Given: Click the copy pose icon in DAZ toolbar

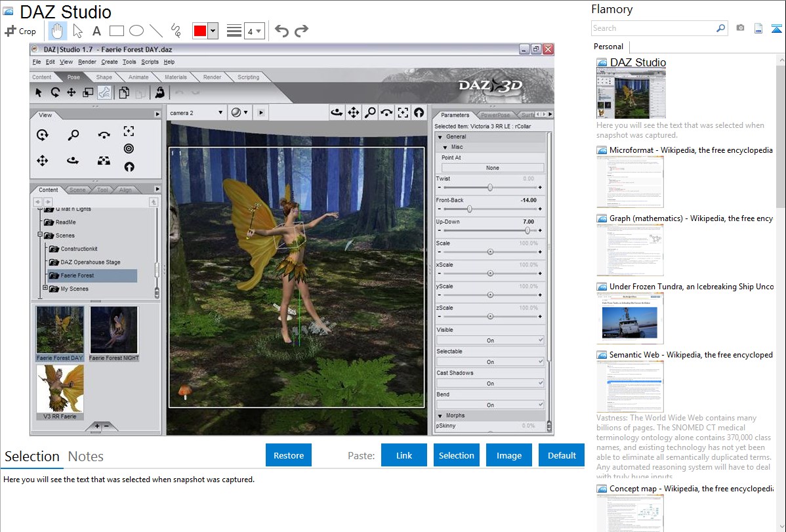Looking at the screenshot, I should click(124, 92).
